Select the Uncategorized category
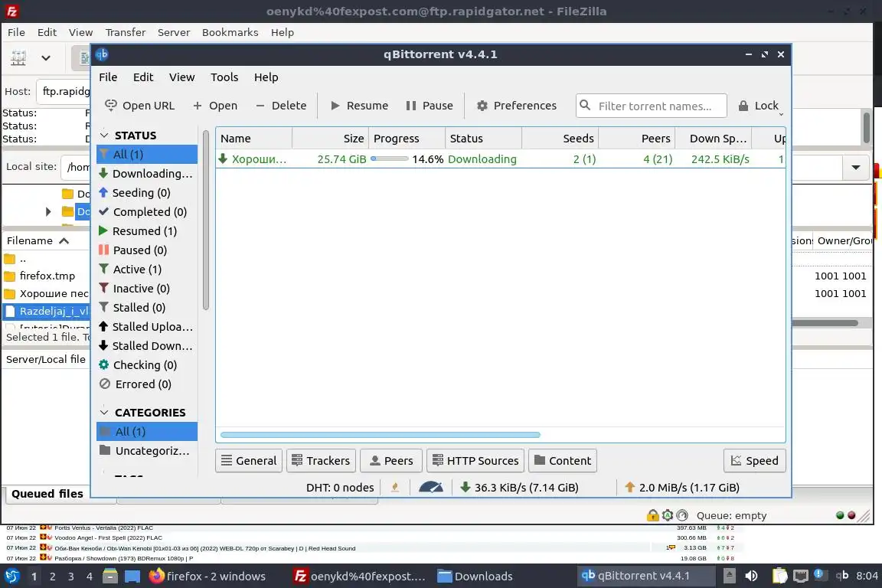The image size is (882, 588). point(147,451)
